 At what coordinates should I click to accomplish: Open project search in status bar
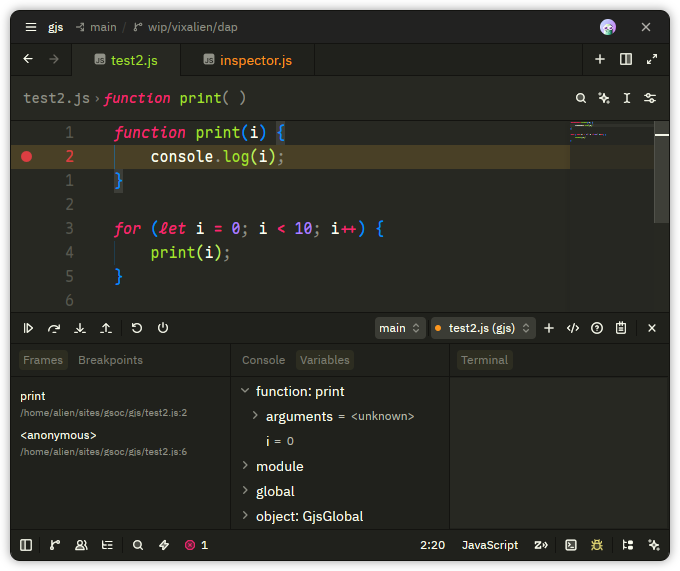138,545
